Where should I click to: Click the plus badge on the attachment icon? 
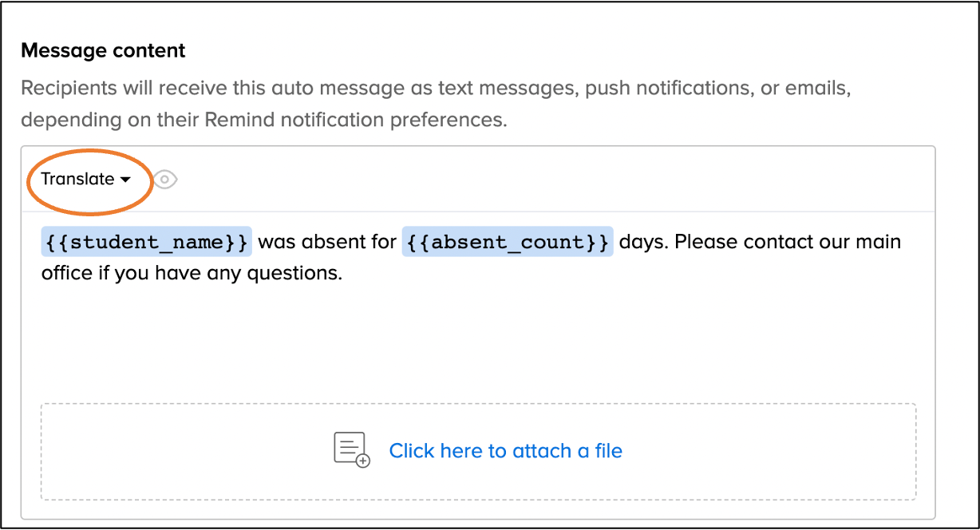pyautogui.click(x=363, y=461)
